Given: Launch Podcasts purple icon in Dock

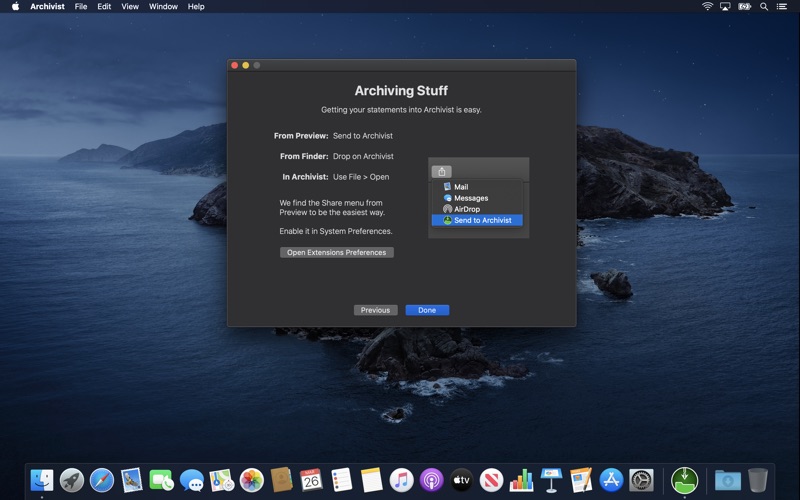Looking at the screenshot, I should 432,480.
